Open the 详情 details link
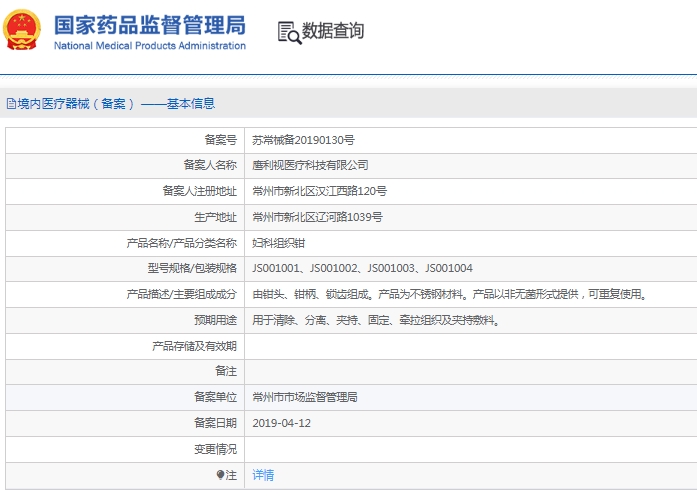The width and height of the screenshot is (697, 498). point(263,475)
